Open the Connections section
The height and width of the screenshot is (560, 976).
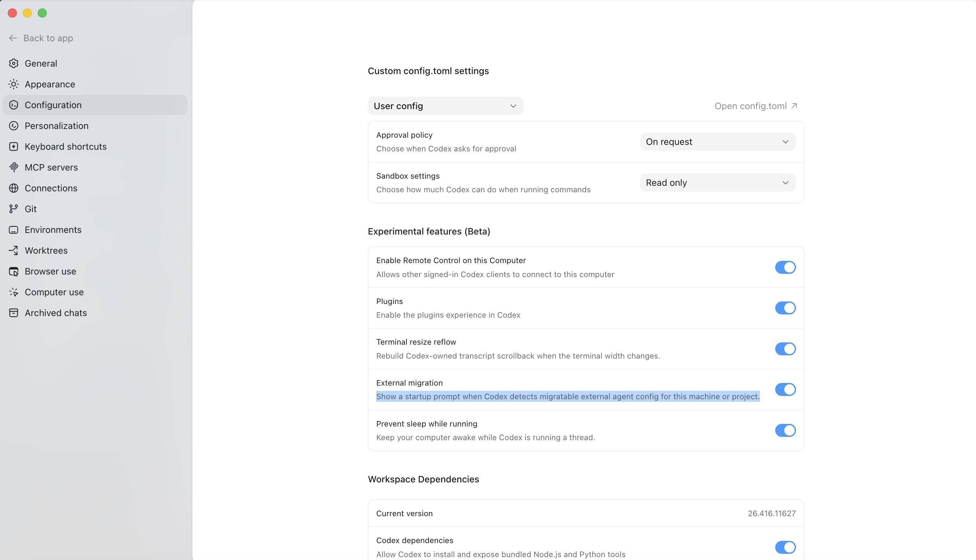click(x=95, y=188)
